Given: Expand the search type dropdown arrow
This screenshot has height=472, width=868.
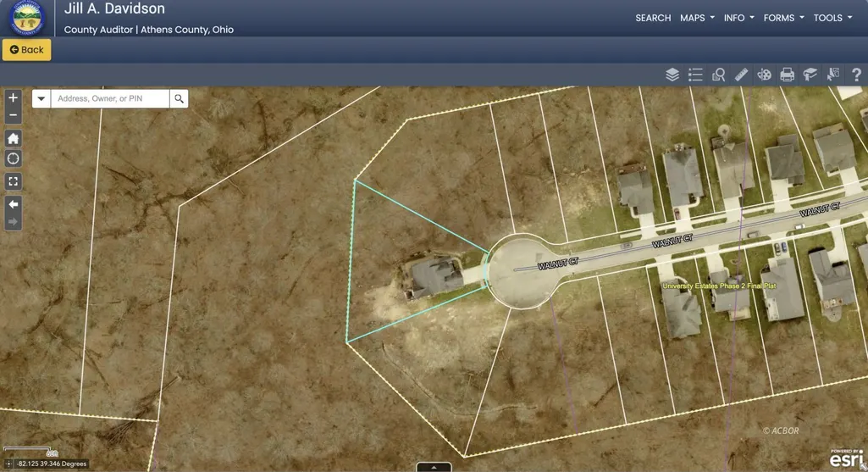Looking at the screenshot, I should 41,98.
